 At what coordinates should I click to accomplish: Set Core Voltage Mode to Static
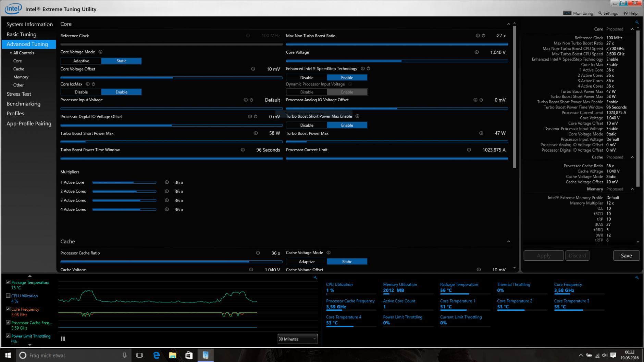click(x=121, y=61)
